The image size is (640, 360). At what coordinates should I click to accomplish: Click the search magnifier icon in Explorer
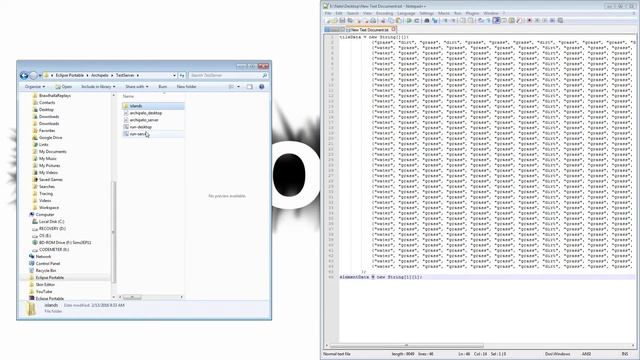(x=264, y=76)
